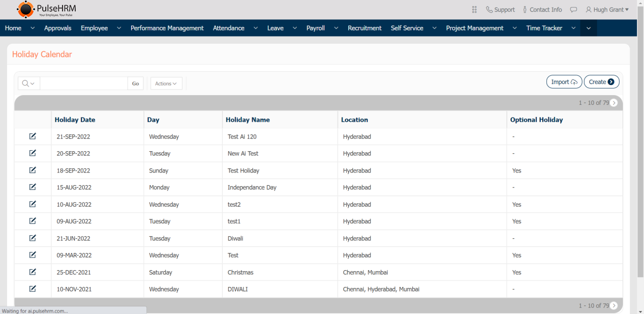Click the edit icon for Test Ai 120
644x314 pixels.
(x=33, y=136)
